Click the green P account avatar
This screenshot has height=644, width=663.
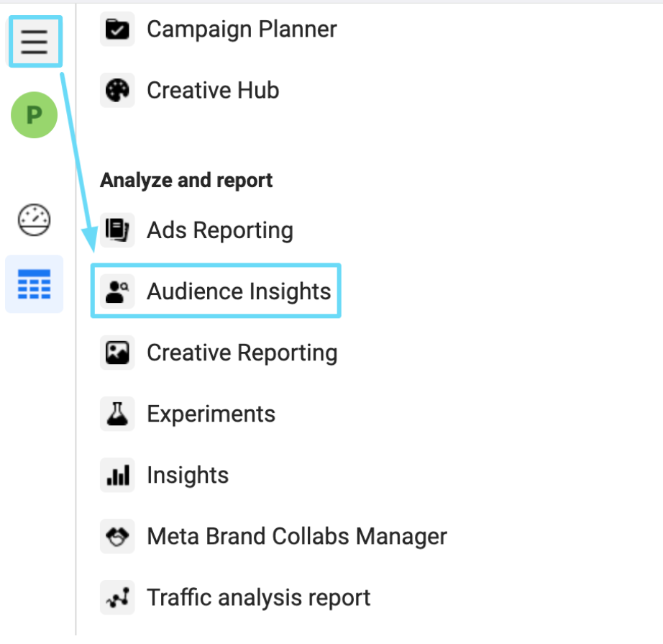coord(35,115)
